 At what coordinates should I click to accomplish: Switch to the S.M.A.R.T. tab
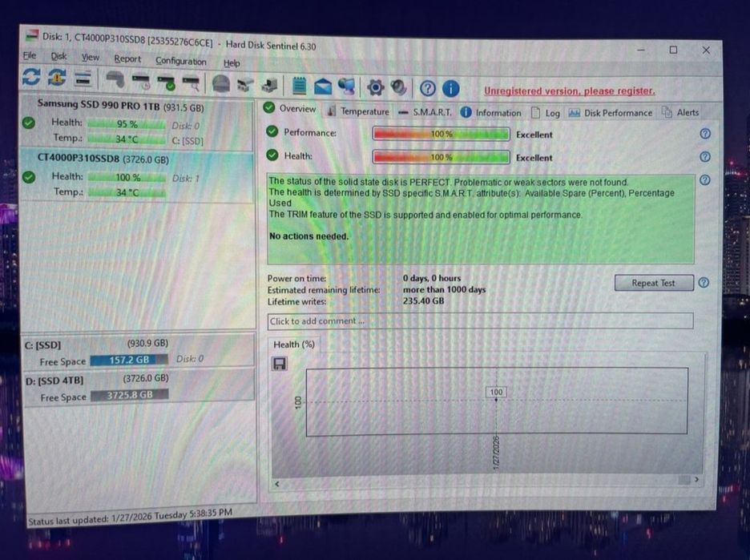coord(425,112)
